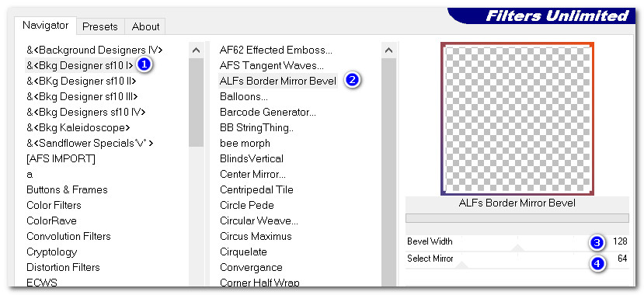Choose ALFs Border Mirror Bevel filter
The image size is (644, 295).
pos(278,81)
